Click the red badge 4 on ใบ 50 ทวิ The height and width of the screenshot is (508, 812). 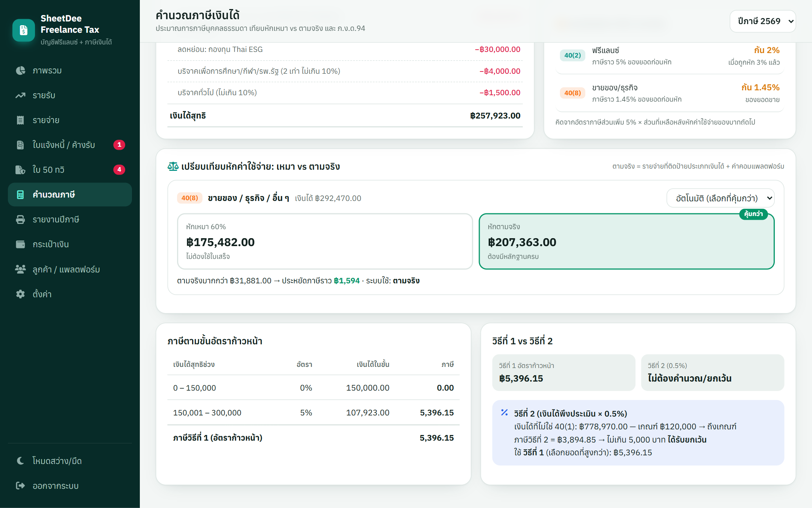[x=119, y=170]
